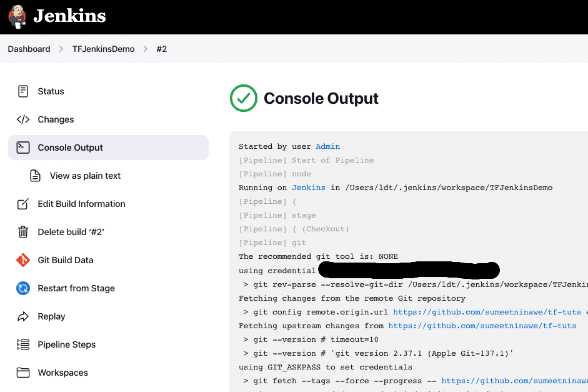
Task: Open Git Build Data label
Action: point(66,260)
